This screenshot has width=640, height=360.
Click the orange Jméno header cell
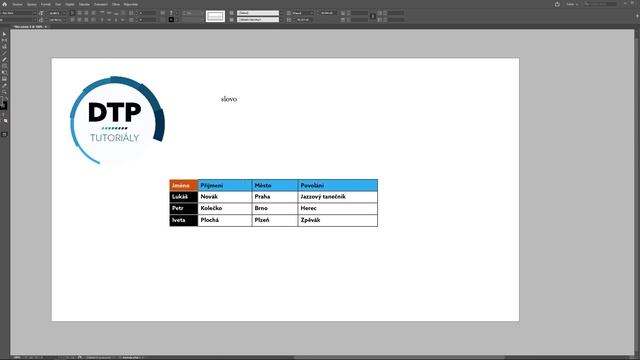tap(184, 185)
